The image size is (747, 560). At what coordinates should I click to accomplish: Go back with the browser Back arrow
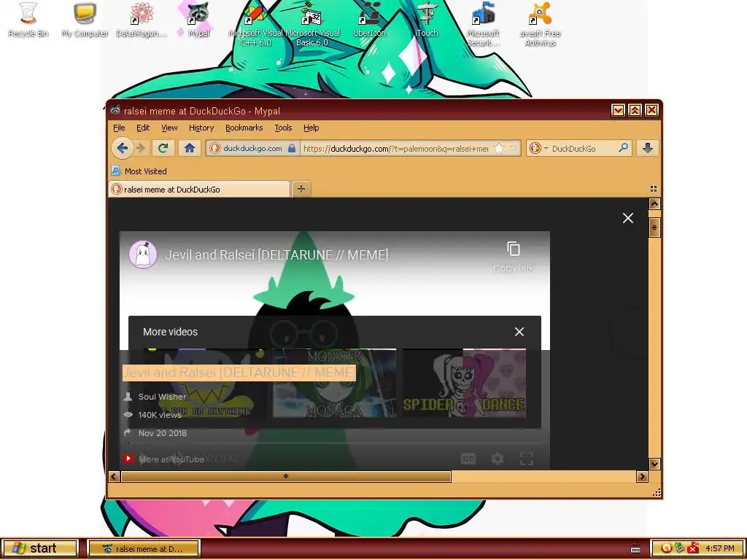(123, 148)
